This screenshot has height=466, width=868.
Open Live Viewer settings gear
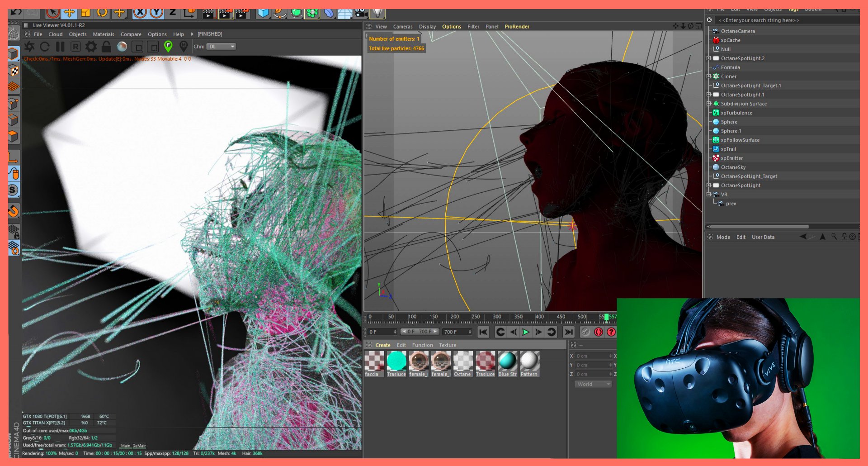point(91,47)
